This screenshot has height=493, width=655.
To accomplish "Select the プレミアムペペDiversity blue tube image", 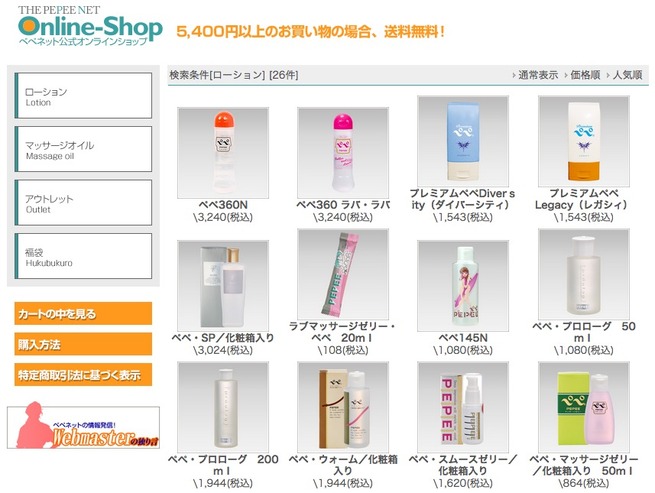I will coord(463,141).
